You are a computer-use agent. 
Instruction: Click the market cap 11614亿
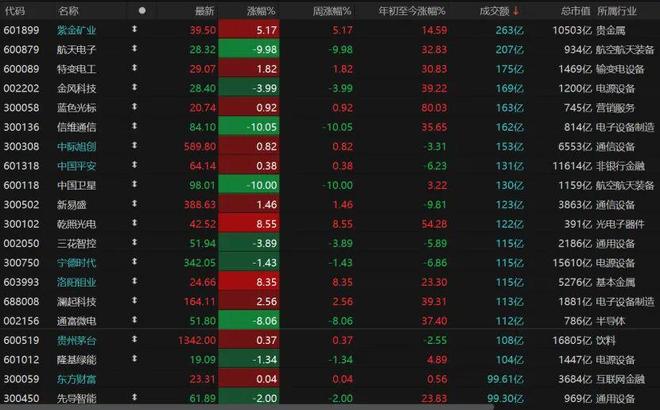[x=572, y=166]
